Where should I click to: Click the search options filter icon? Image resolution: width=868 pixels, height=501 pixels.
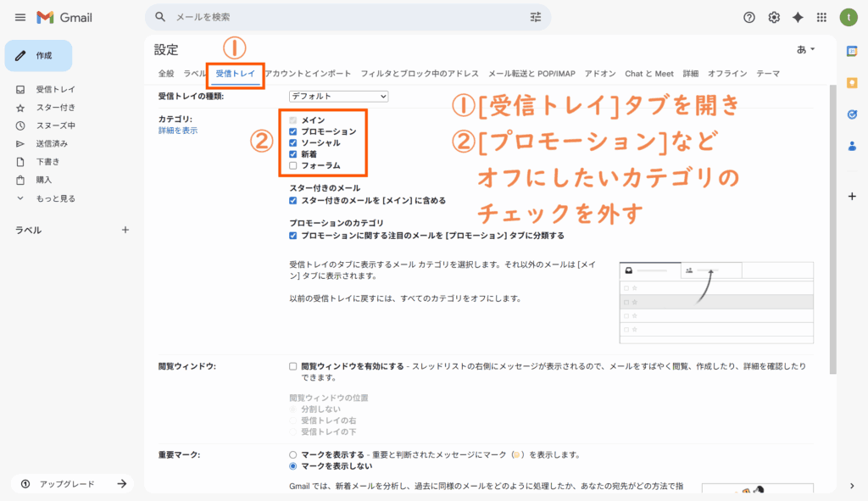pos(535,17)
